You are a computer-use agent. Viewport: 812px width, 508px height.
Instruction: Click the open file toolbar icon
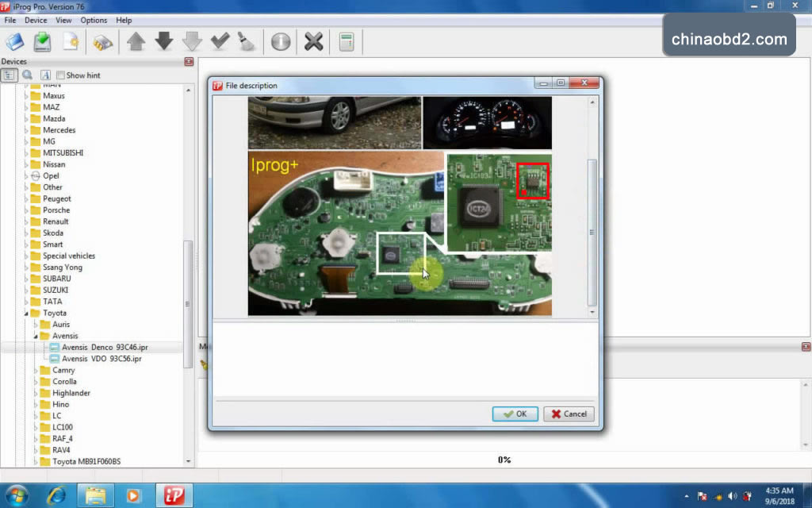pos(14,42)
